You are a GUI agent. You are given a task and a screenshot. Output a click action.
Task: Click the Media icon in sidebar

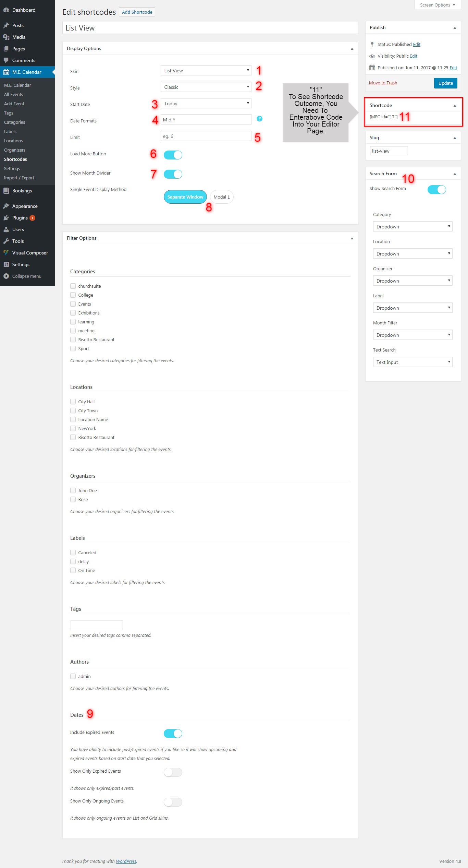[x=6, y=37]
